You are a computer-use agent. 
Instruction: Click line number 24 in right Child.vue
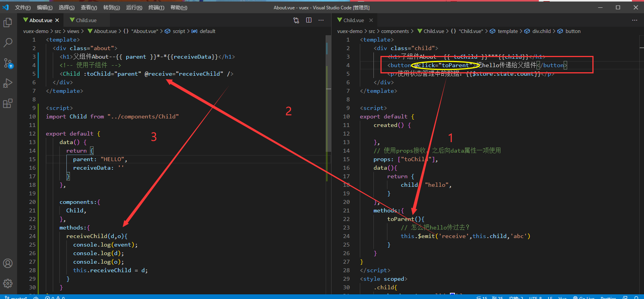pyautogui.click(x=346, y=236)
